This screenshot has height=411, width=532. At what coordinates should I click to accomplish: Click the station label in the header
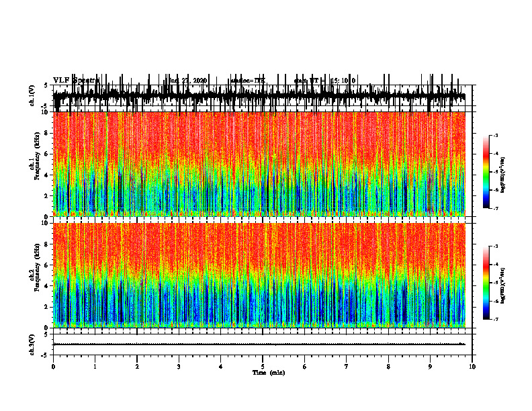248,81
